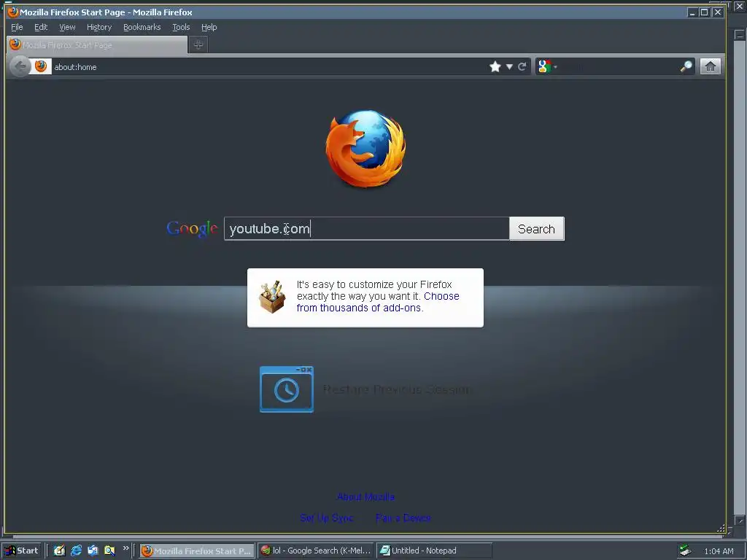The width and height of the screenshot is (747, 560).
Task: Click the Google search field containing youtube.com
Action: (x=366, y=228)
